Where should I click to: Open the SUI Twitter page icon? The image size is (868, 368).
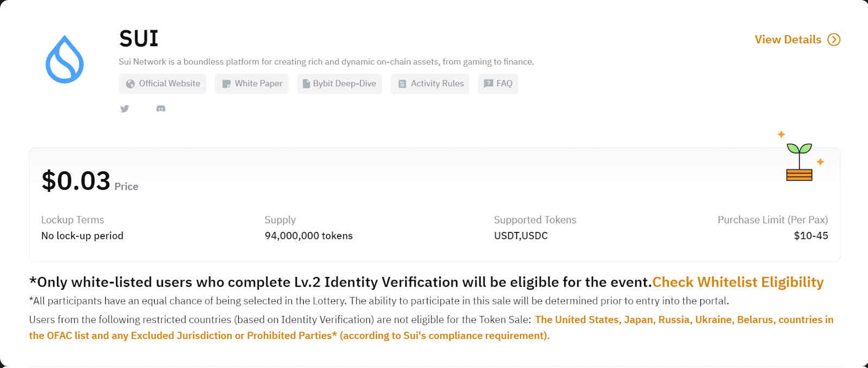click(125, 108)
